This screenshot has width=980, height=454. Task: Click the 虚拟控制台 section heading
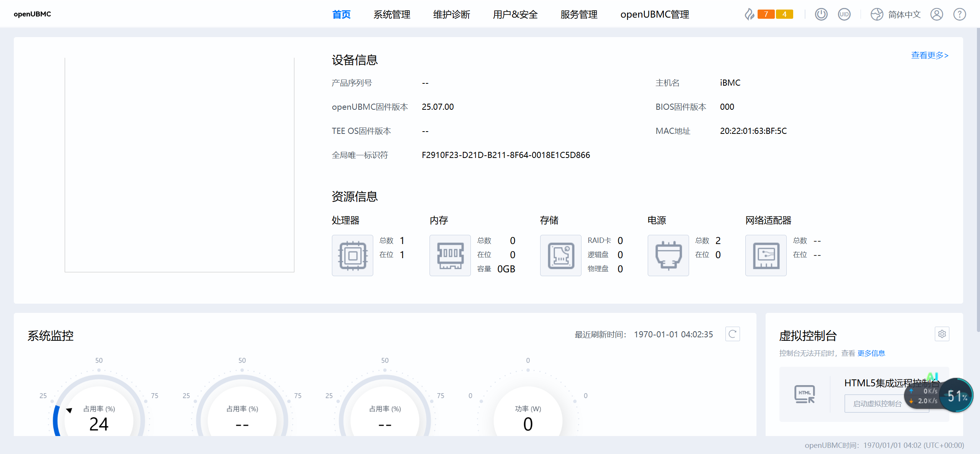point(808,336)
